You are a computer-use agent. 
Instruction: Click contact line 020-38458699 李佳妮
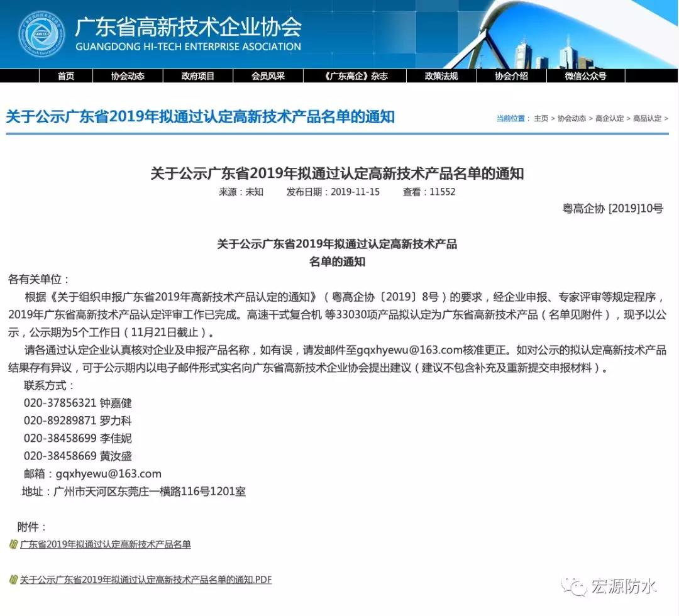(78, 438)
